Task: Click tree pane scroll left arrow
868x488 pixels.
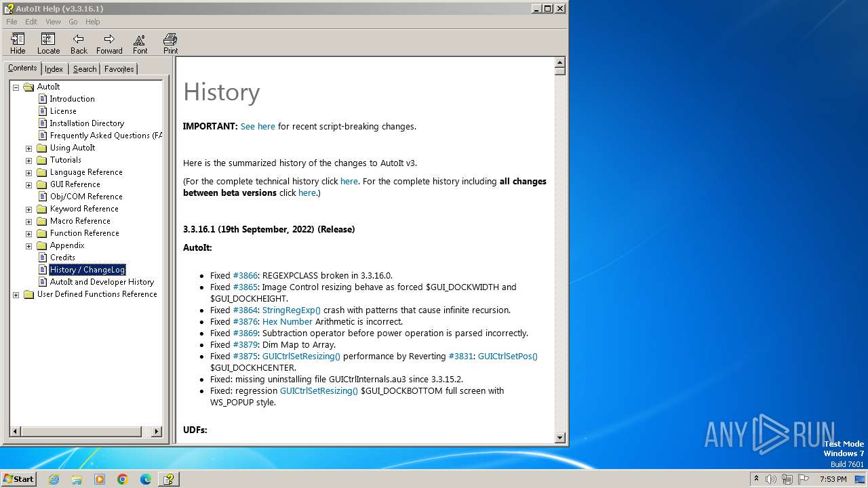Action: point(16,431)
